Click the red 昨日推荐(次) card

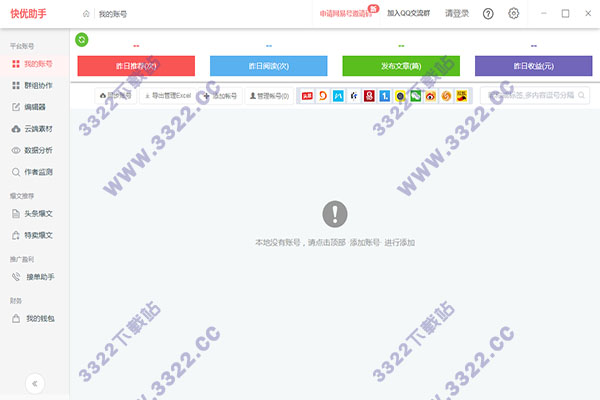[136, 66]
